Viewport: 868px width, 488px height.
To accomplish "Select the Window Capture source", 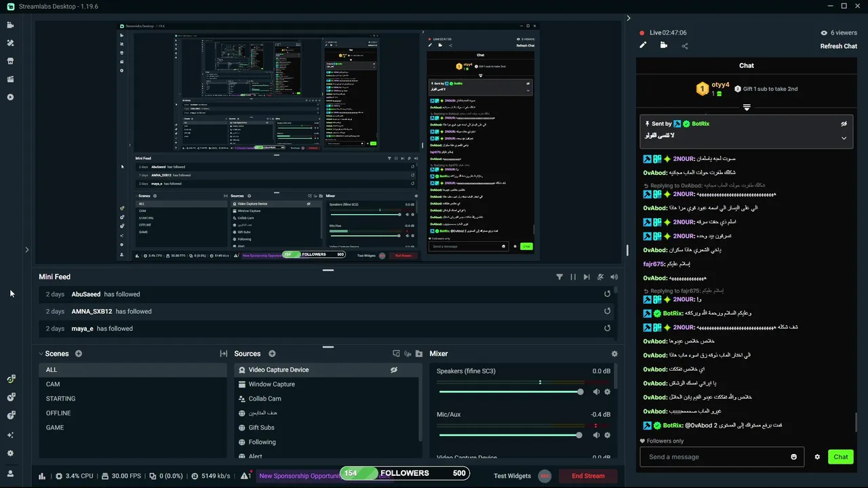I will (x=326, y=384).
